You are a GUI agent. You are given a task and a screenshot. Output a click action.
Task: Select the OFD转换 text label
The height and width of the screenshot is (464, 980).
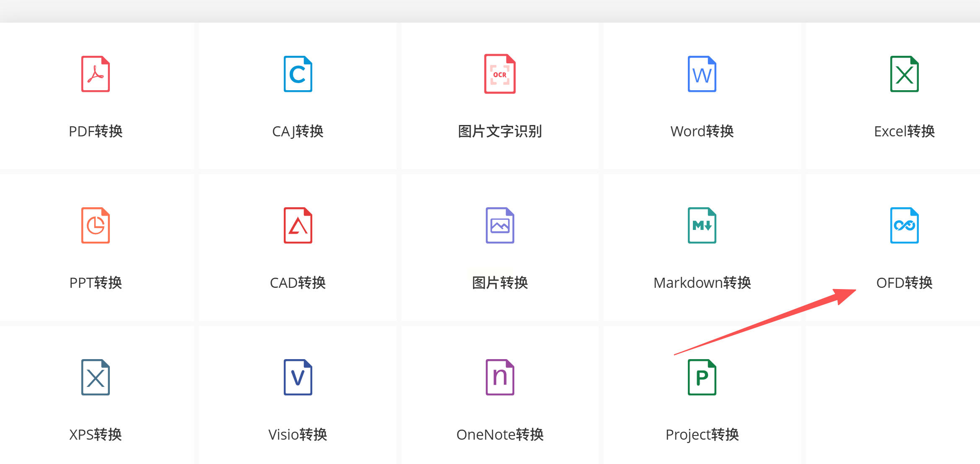click(904, 283)
